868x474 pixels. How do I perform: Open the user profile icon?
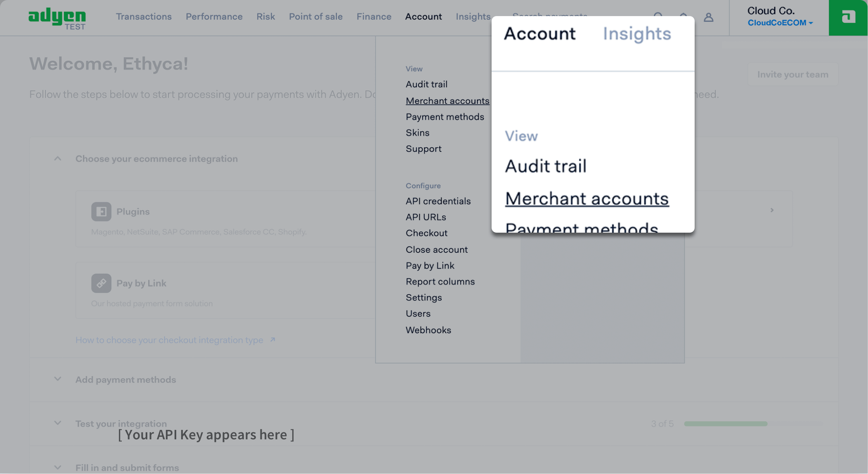click(x=708, y=17)
